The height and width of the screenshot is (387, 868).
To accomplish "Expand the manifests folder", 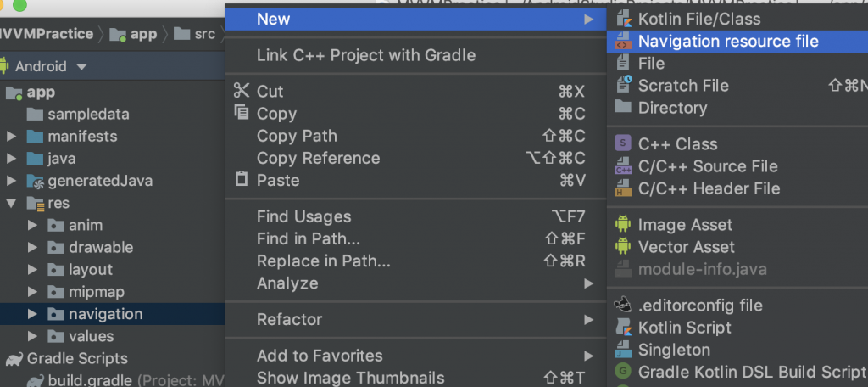I will pos(11,136).
